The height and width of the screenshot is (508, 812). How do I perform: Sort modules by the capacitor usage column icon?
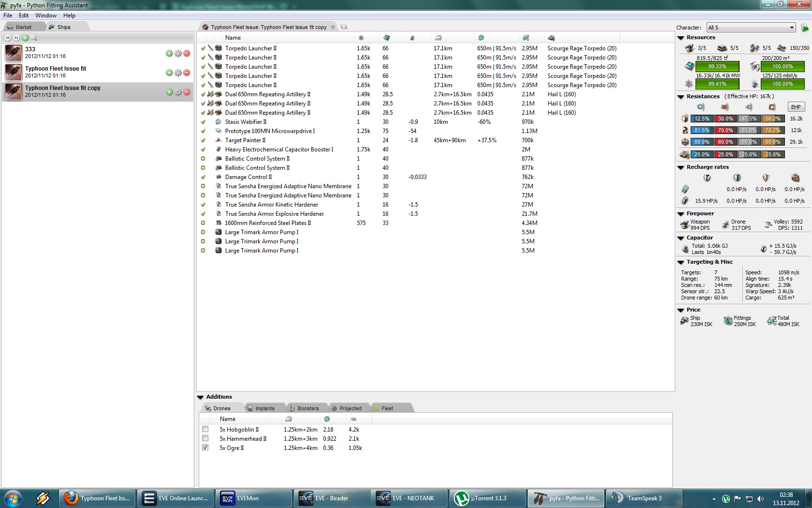point(412,38)
